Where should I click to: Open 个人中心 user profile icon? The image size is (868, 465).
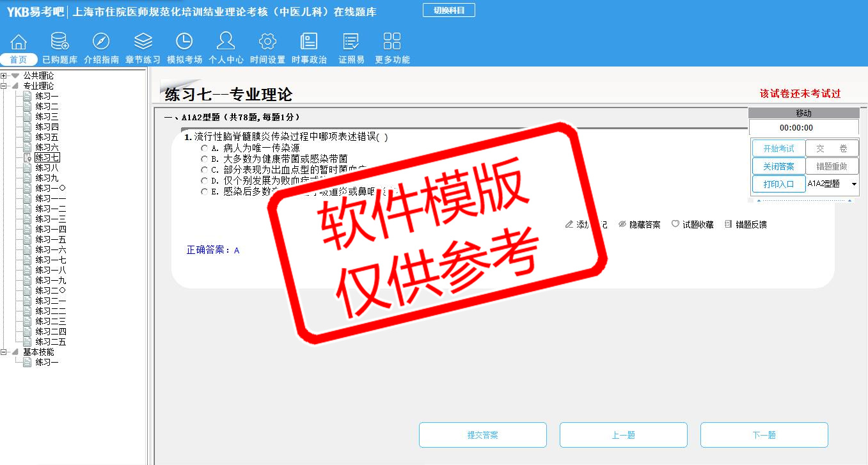[x=226, y=42]
